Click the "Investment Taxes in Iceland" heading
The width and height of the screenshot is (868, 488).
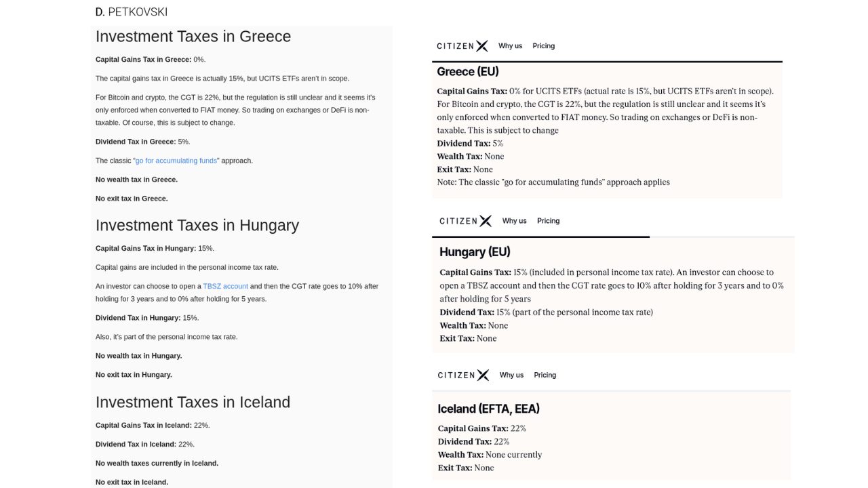[193, 402]
